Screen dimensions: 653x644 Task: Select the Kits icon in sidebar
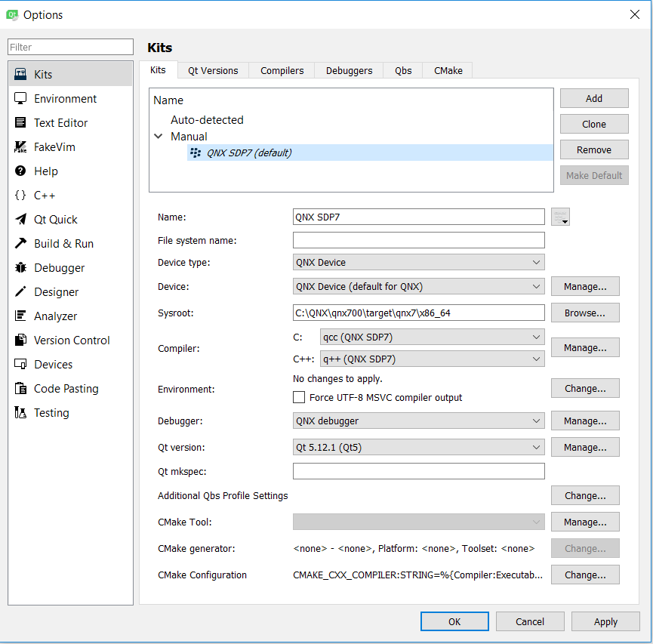pyautogui.click(x=20, y=74)
